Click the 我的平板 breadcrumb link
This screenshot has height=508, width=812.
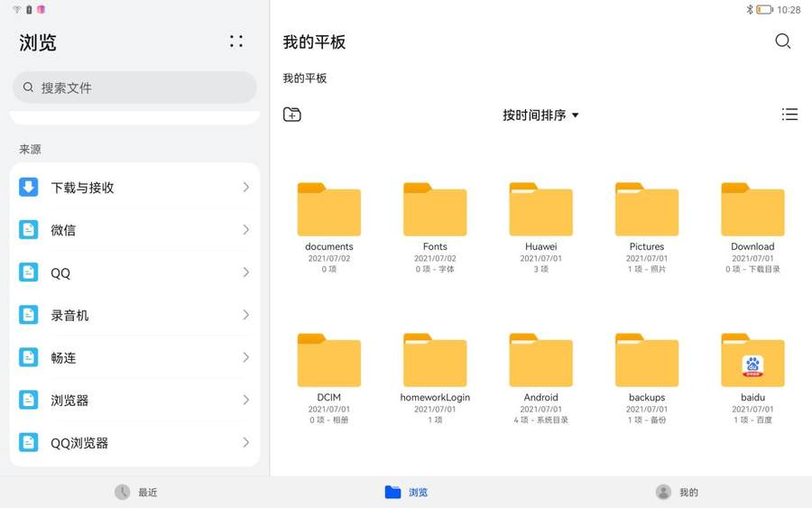point(305,79)
